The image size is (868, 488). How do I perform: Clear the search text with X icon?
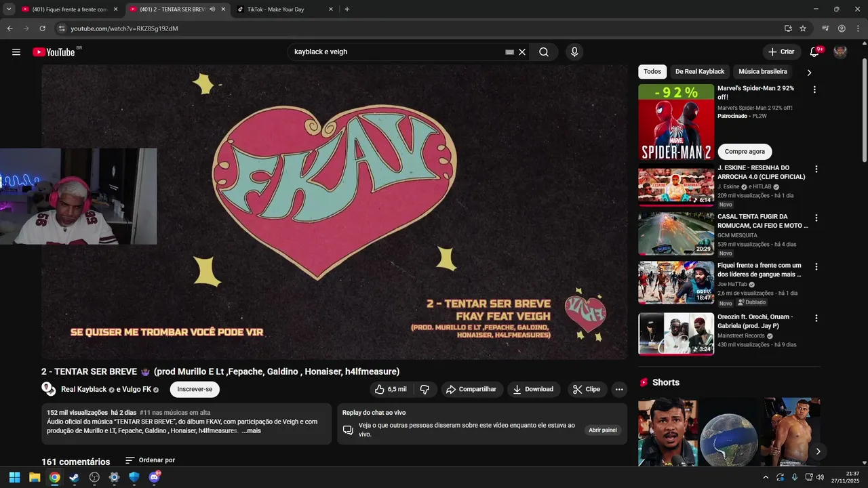(522, 52)
